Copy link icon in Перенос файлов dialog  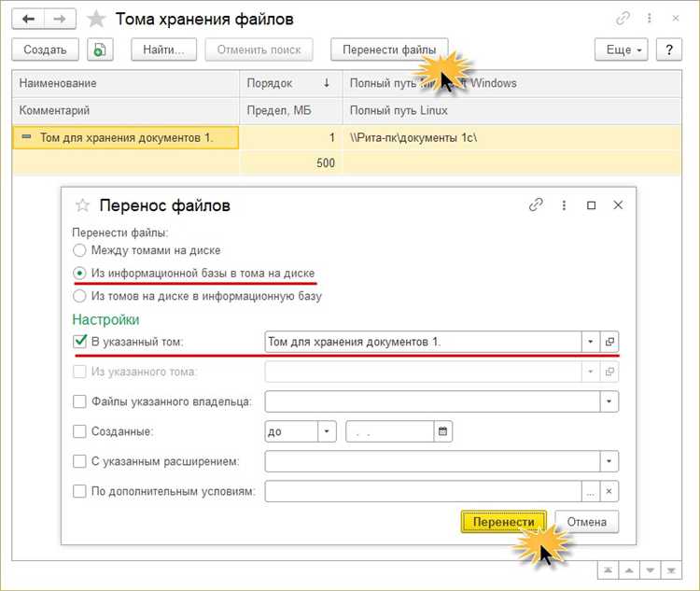click(x=536, y=204)
